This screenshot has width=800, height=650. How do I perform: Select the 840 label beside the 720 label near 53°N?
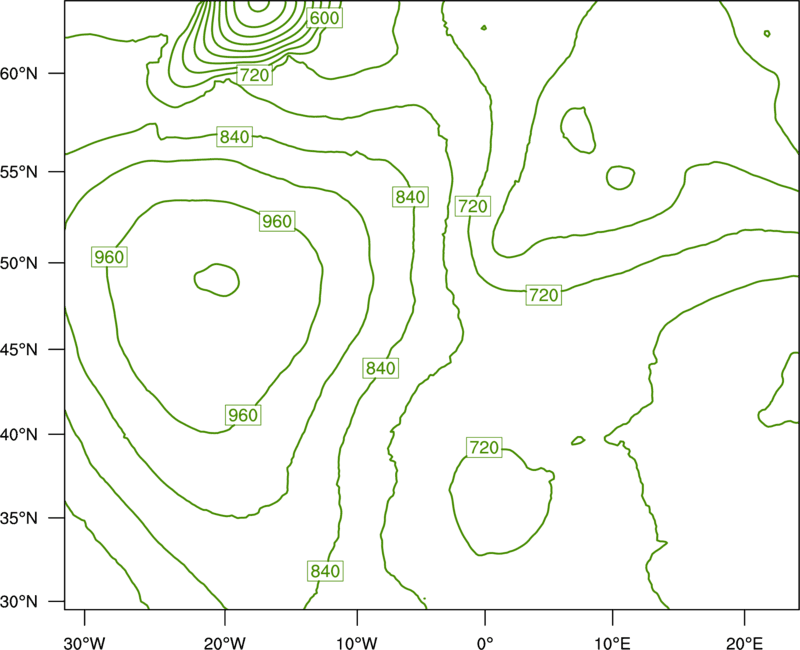pyautogui.click(x=410, y=197)
